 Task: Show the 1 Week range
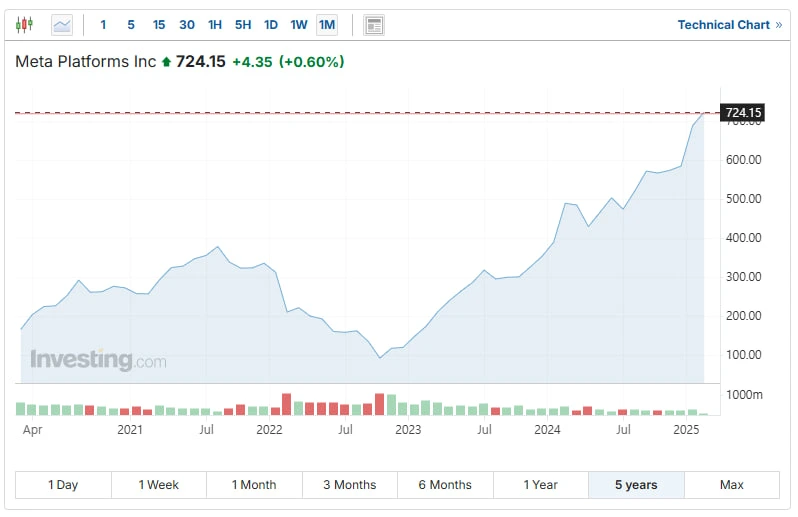point(159,485)
